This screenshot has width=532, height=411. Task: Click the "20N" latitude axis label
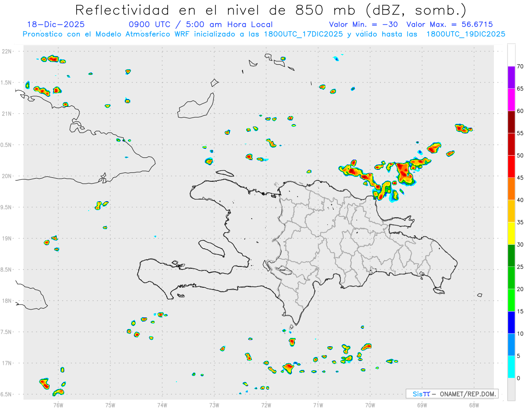(7, 176)
